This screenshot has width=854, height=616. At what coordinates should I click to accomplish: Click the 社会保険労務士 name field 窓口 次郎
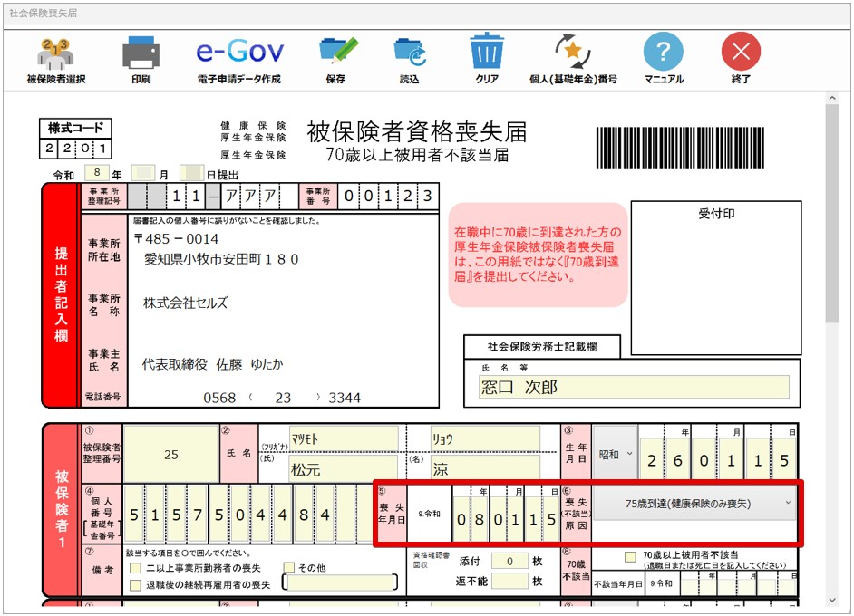[x=634, y=387]
